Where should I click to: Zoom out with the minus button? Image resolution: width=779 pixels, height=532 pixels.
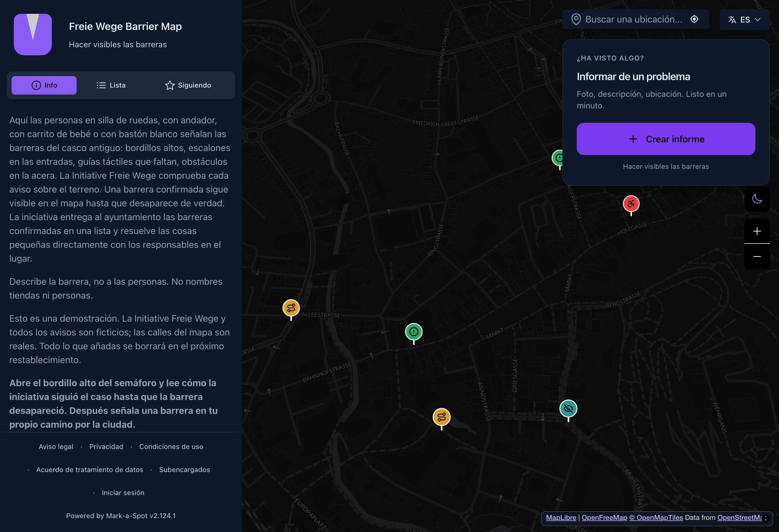(757, 256)
